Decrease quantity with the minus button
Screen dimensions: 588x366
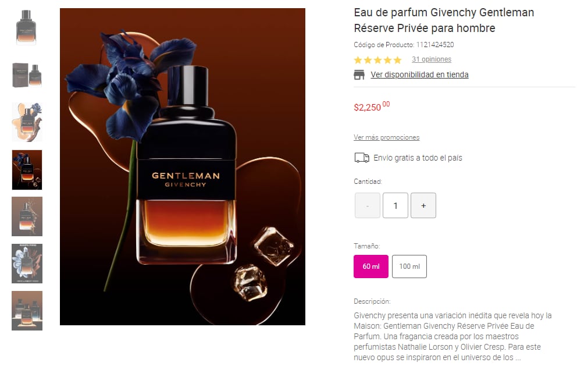pos(368,205)
